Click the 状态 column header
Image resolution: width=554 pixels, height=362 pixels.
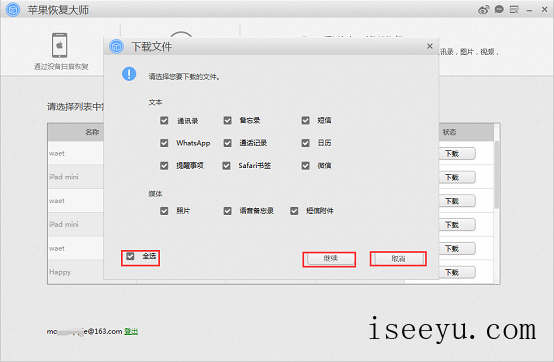click(x=449, y=132)
